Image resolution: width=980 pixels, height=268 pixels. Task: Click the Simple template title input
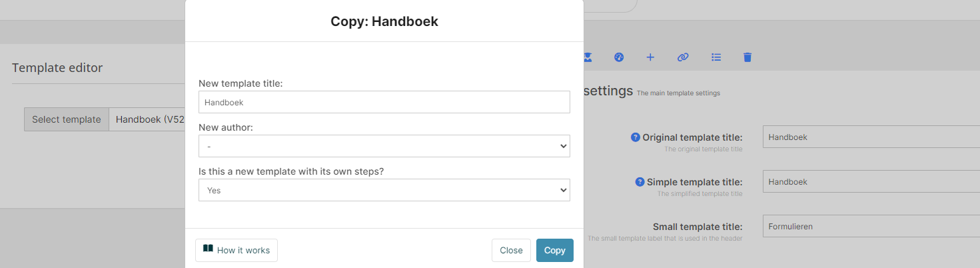point(866,181)
